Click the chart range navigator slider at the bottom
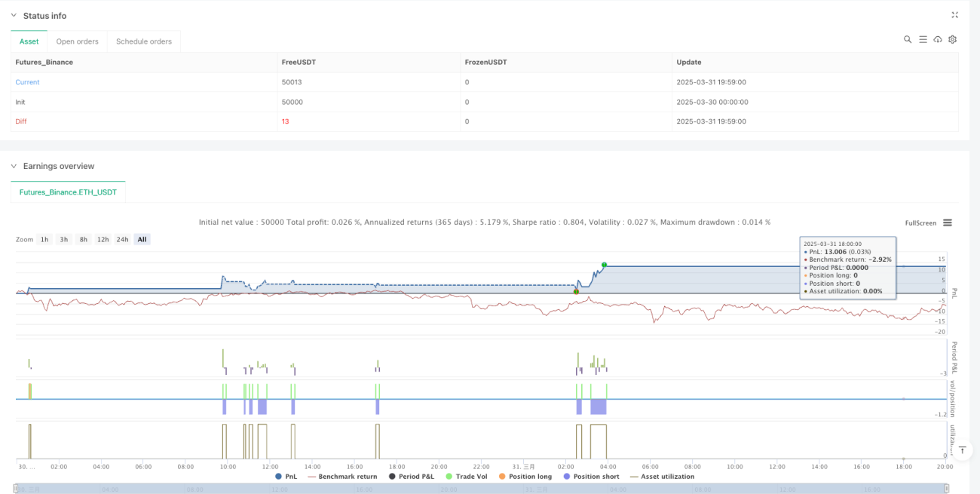Image resolution: width=980 pixels, height=494 pixels. point(482,489)
